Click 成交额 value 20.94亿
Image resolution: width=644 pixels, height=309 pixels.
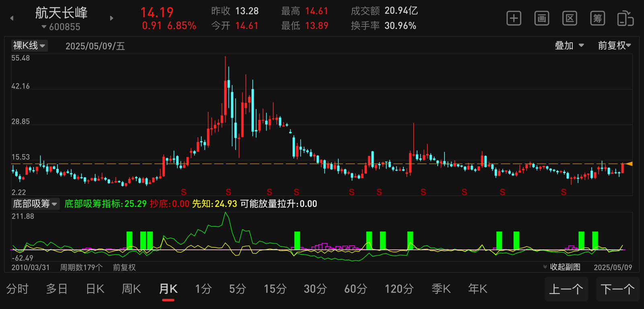[401, 11]
